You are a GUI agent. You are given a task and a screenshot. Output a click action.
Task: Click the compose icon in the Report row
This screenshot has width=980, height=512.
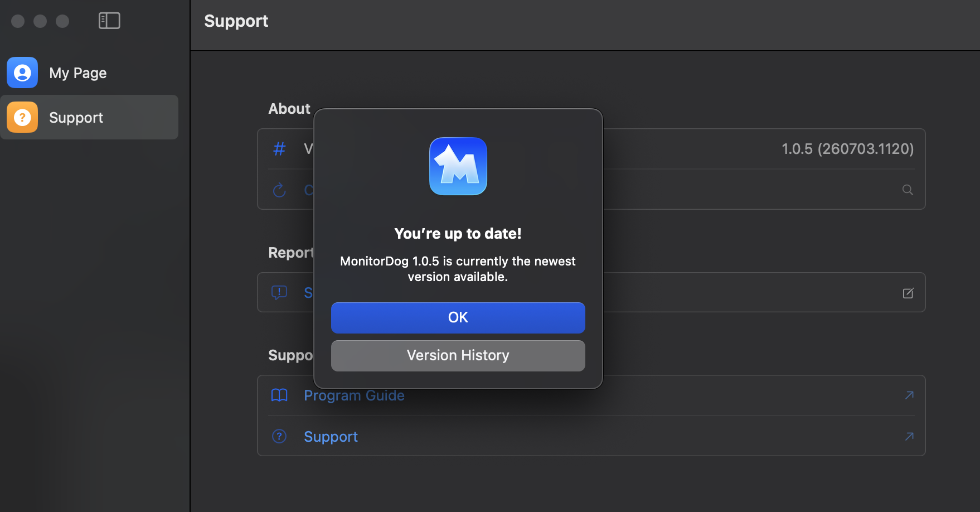coord(908,293)
